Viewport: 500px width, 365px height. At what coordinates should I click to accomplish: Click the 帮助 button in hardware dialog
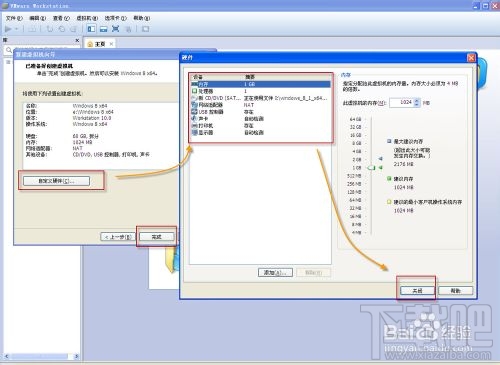click(455, 291)
